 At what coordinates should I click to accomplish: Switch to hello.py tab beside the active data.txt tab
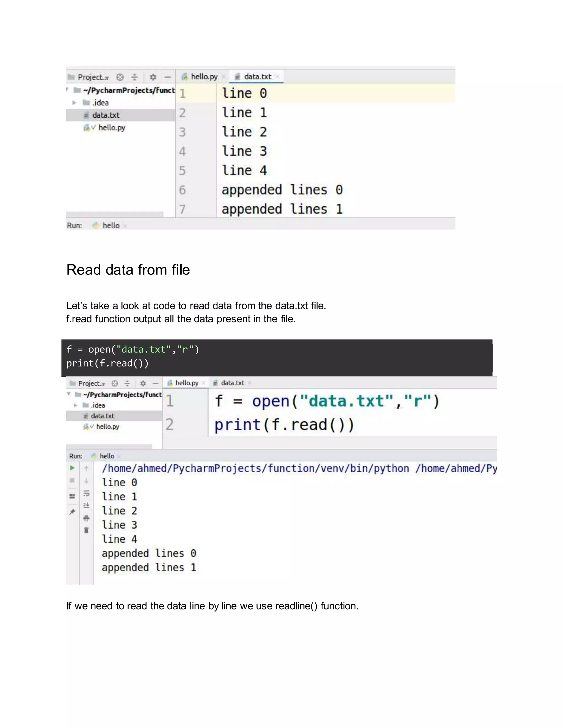(203, 77)
